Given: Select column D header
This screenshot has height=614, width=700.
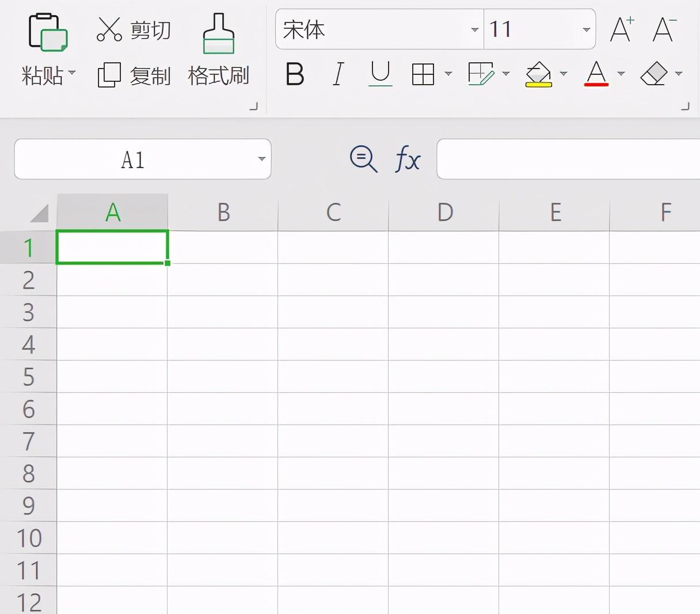Looking at the screenshot, I should [x=444, y=213].
